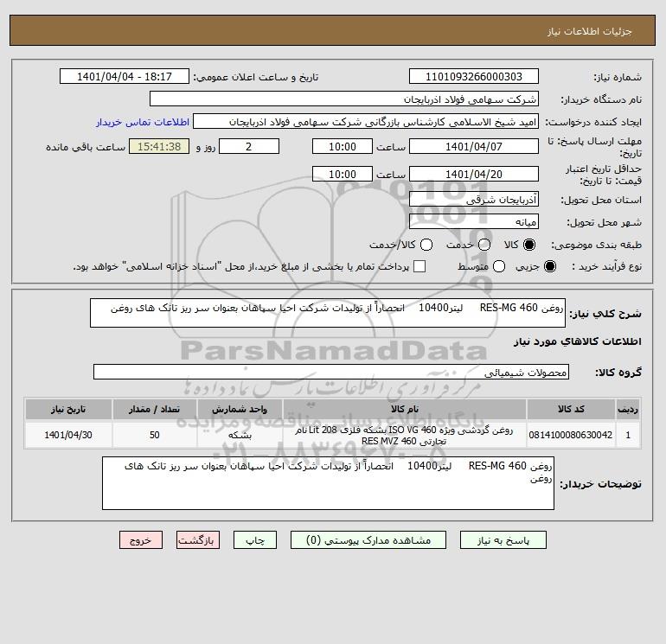Click the نام کالا column header
Viewport: 666px width, 644px height.
405,409
